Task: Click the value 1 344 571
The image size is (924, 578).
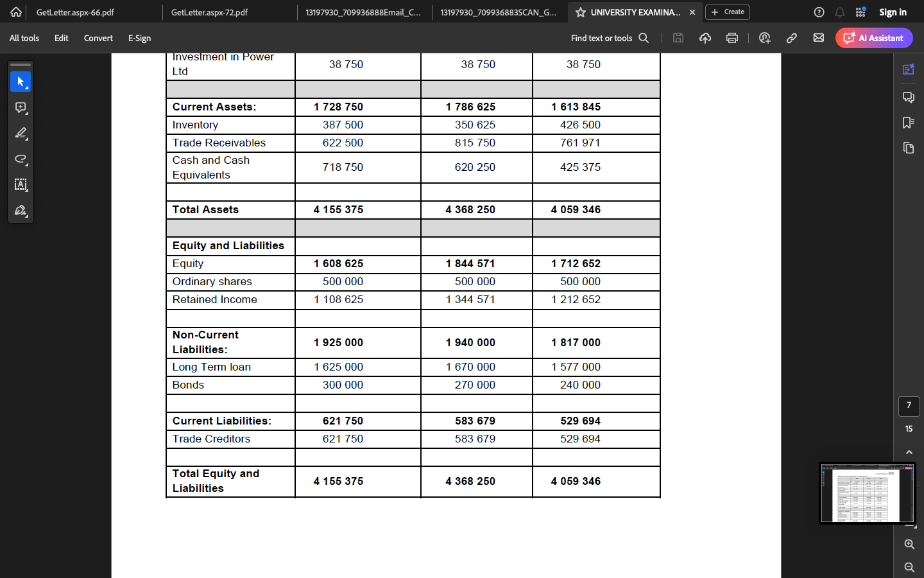Action: pyautogui.click(x=470, y=299)
